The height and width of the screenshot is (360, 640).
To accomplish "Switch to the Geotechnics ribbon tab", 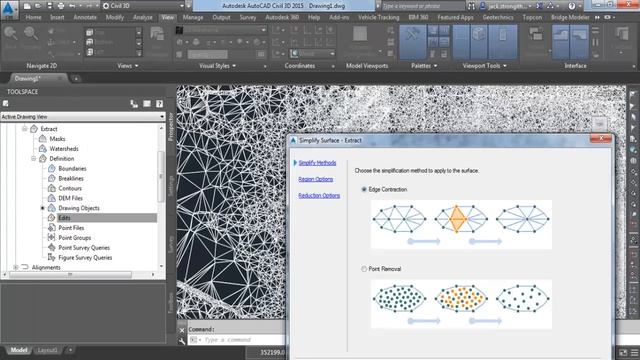I will (x=498, y=18).
